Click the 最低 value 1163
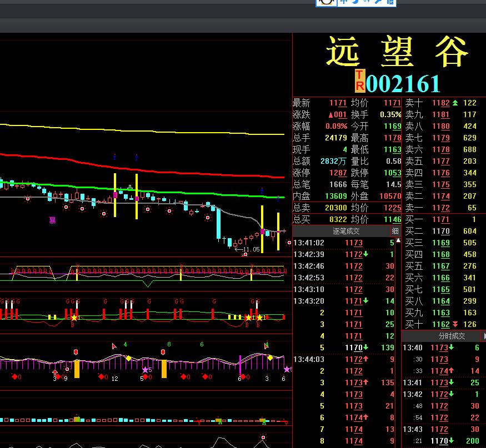 [x=392, y=149]
